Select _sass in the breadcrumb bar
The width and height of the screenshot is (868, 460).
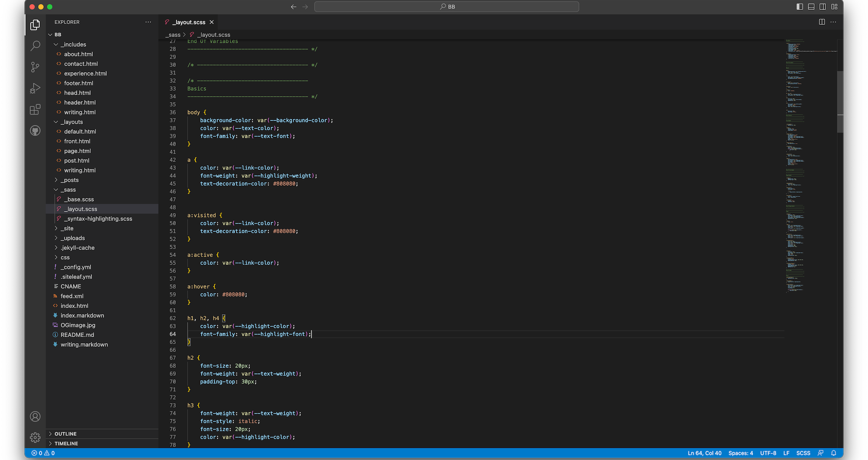173,34
